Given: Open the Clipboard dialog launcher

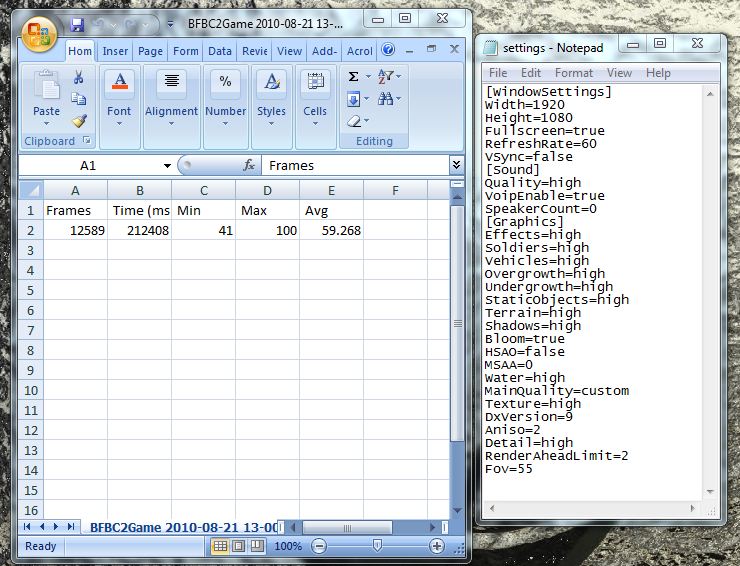Looking at the screenshot, I should 87,140.
